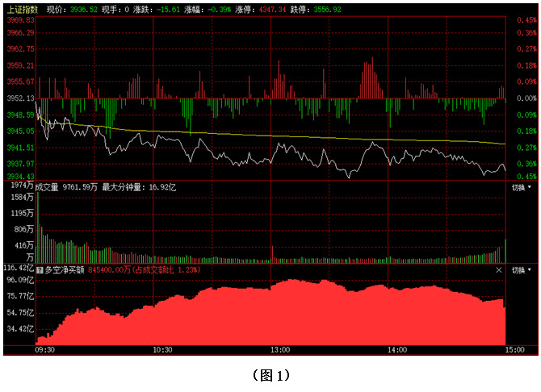541x392 pixels.
Task: Click the 09:30 time axis marker
Action: click(45, 350)
